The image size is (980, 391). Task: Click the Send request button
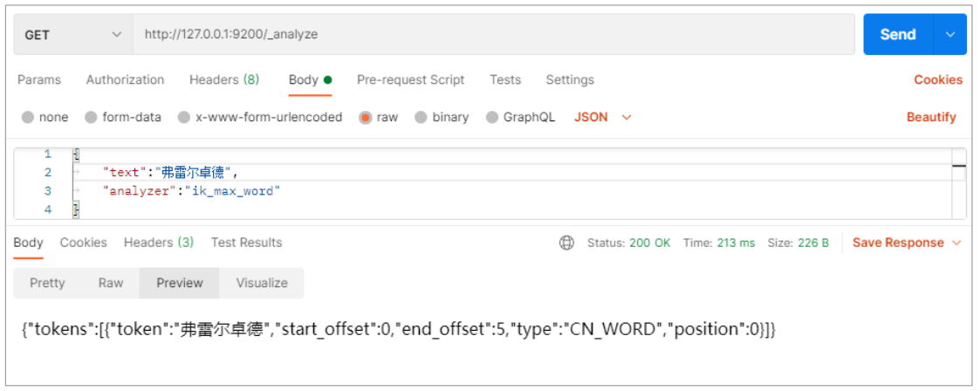click(x=898, y=35)
